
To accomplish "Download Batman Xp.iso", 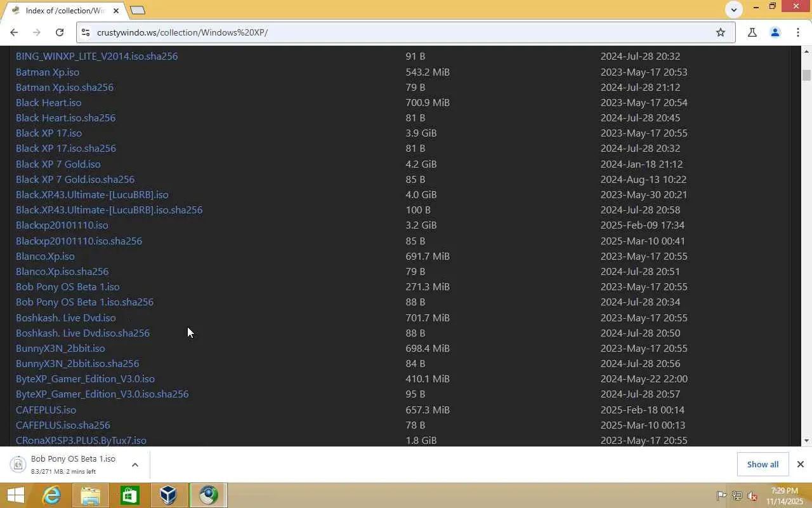I will 48,72.
